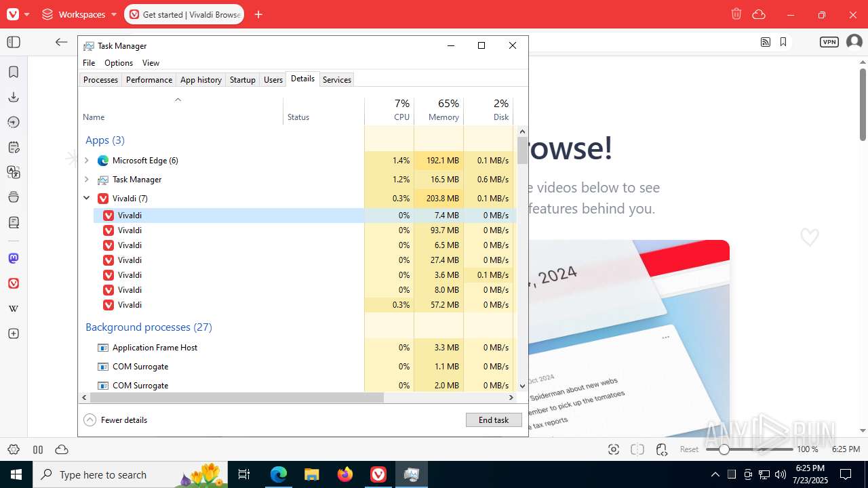868x488 pixels.
Task: Open the Vivaldi web panel in the sidebar
Action: coord(14,283)
